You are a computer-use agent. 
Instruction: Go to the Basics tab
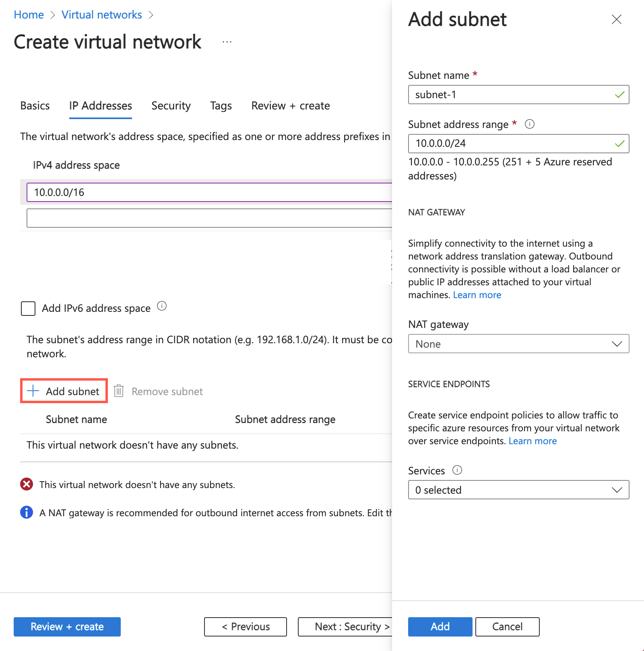[x=35, y=106]
